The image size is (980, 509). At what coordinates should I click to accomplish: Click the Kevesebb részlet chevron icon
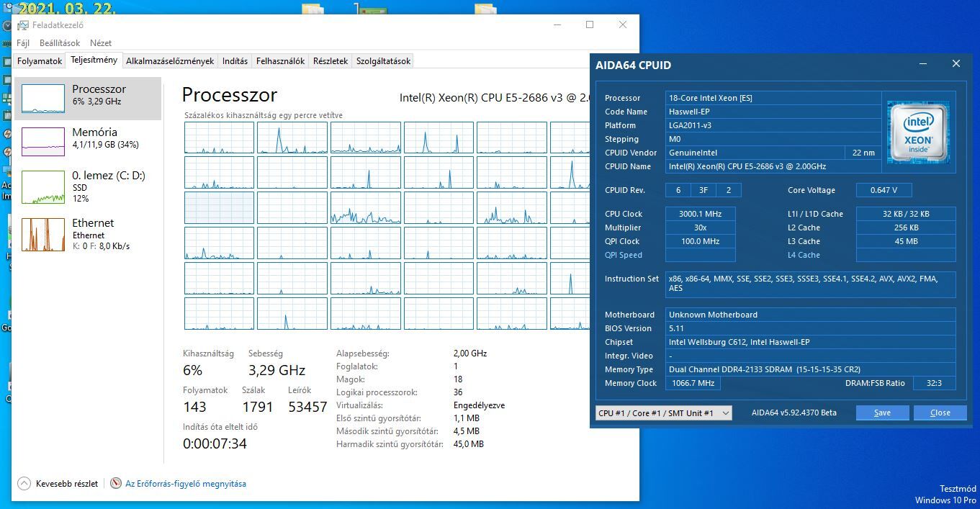pos(24,484)
